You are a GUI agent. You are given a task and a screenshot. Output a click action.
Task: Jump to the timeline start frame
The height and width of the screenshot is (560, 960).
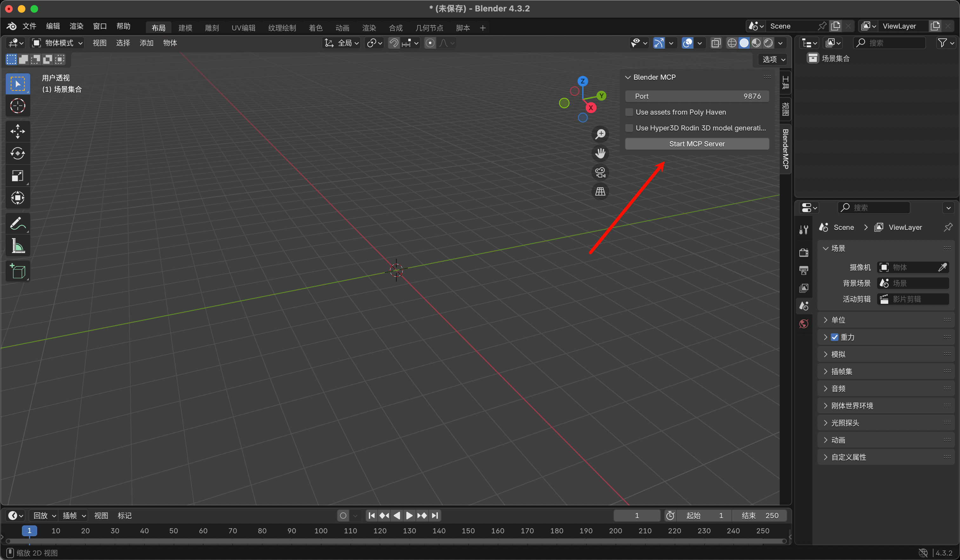pos(371,516)
